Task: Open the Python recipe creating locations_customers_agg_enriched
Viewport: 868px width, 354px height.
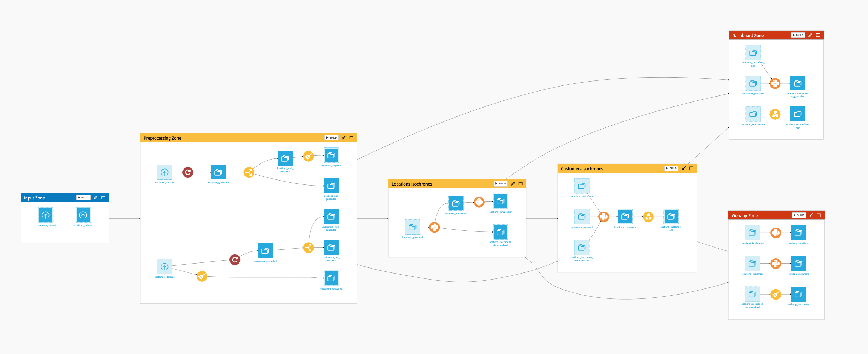Action: click(x=775, y=83)
